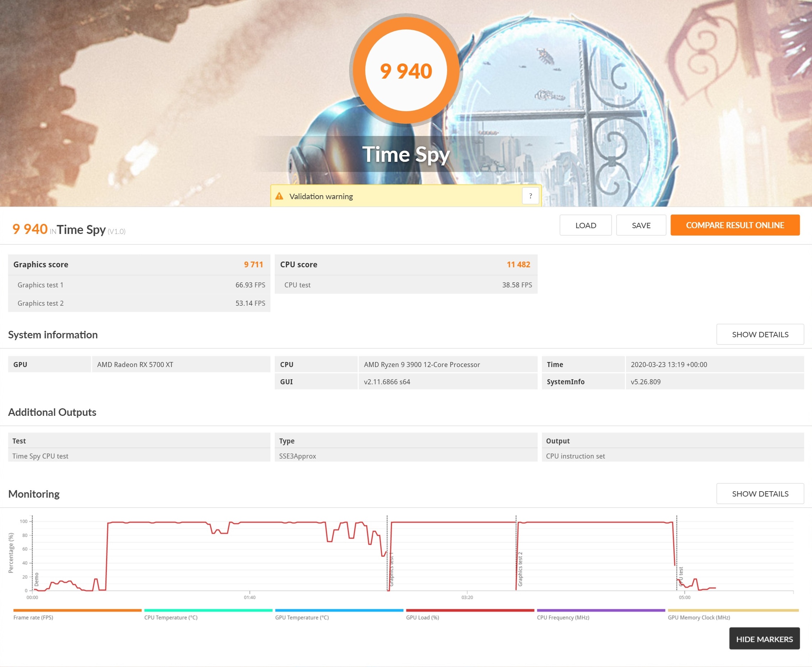
Task: Click the SAVE button
Action: pyautogui.click(x=641, y=225)
